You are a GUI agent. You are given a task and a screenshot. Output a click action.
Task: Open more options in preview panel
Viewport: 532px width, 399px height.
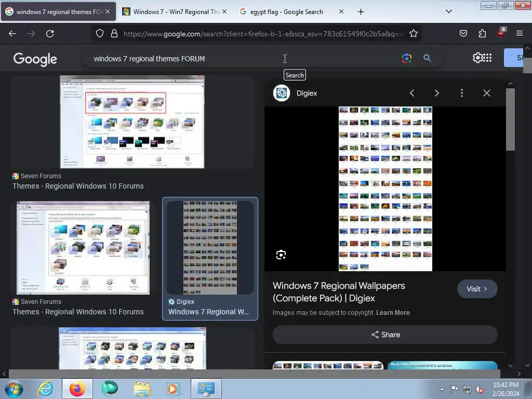(462, 93)
